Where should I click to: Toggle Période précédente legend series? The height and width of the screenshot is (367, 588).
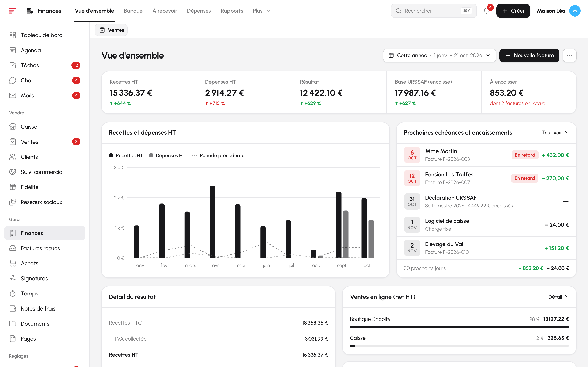218,155
